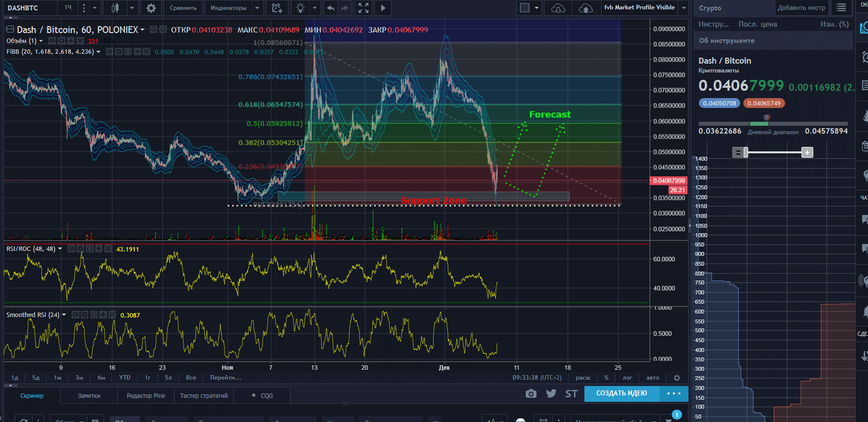The image size is (868, 422).
Task: Open chart settings gear in top toolbar
Action: 151,8
